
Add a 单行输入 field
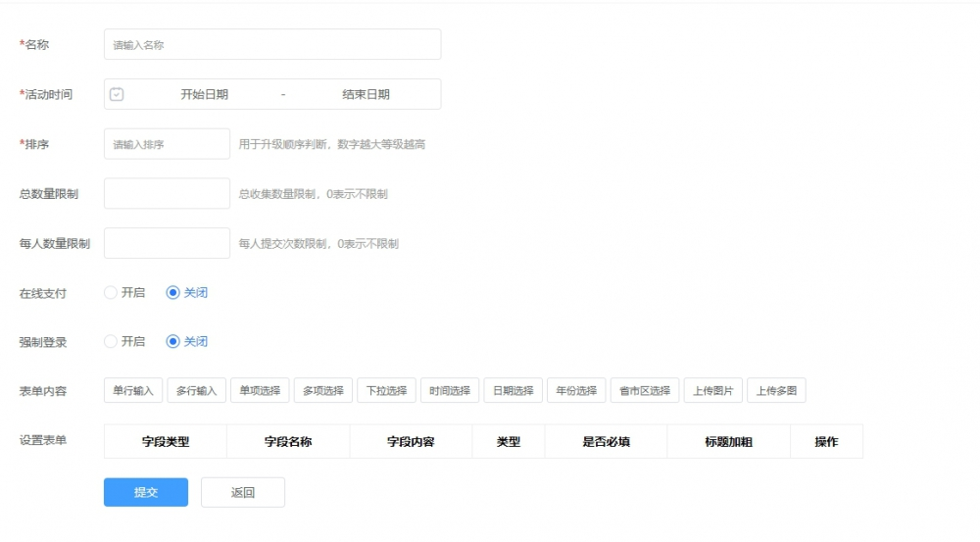click(133, 390)
